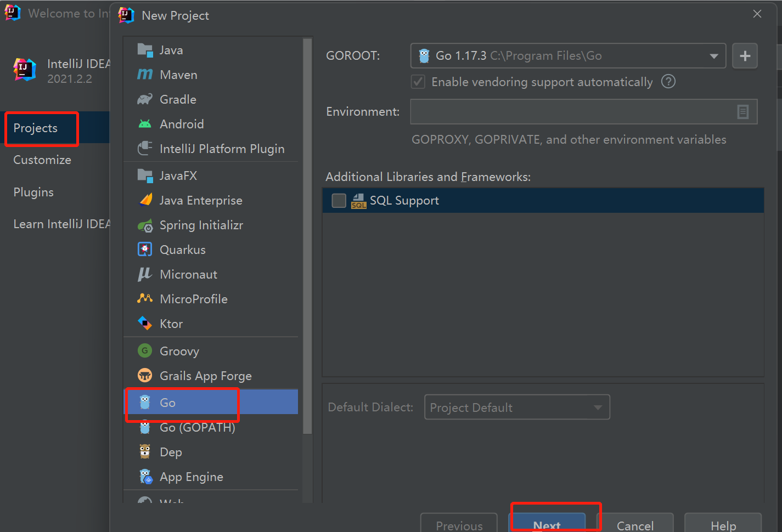Click the Java Enterprise flame icon
The height and width of the screenshot is (532, 782).
145,200
